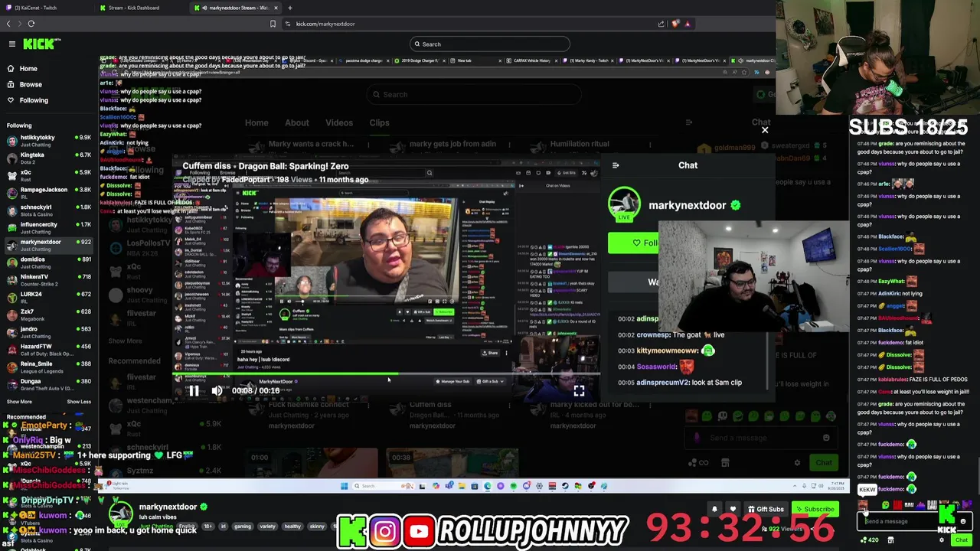Follow markynextdoor with the green button
Screen dimensions: 980x551
point(634,243)
